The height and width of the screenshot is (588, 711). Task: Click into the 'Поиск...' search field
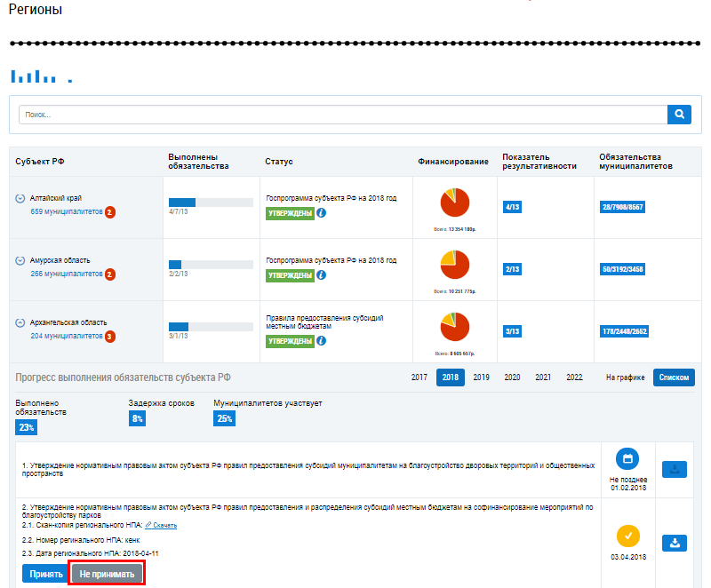342,115
